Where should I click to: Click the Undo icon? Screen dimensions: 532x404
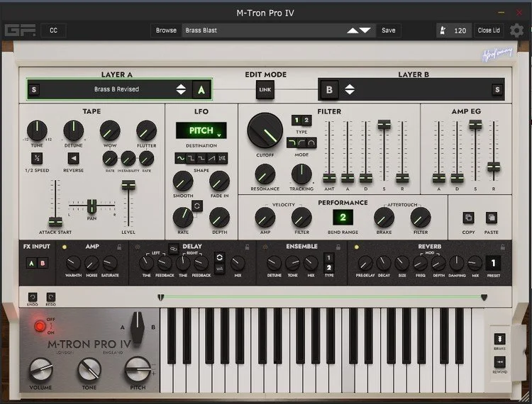coord(33,297)
